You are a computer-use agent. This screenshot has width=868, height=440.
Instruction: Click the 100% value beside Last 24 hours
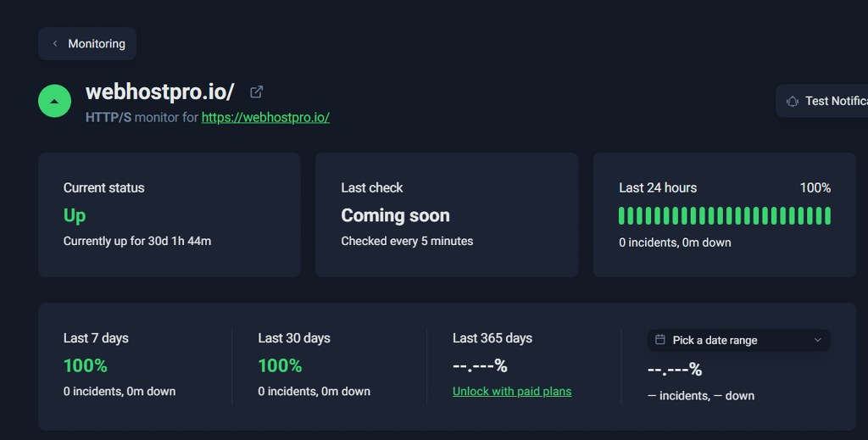(815, 188)
